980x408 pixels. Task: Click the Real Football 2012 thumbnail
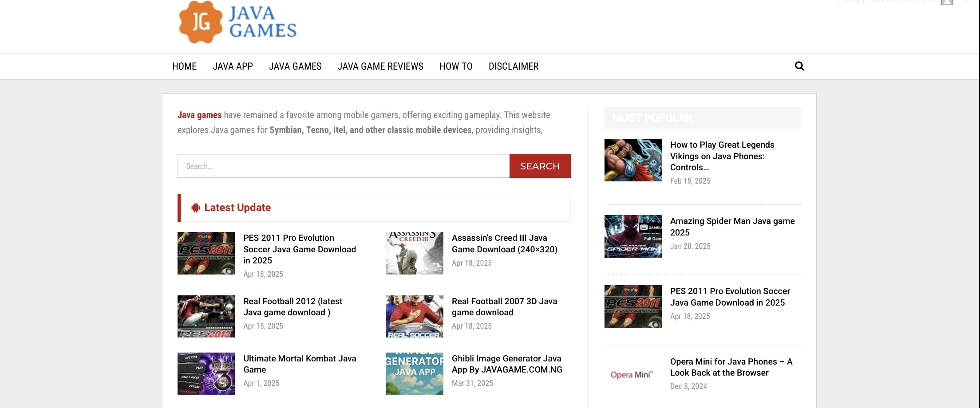click(206, 317)
